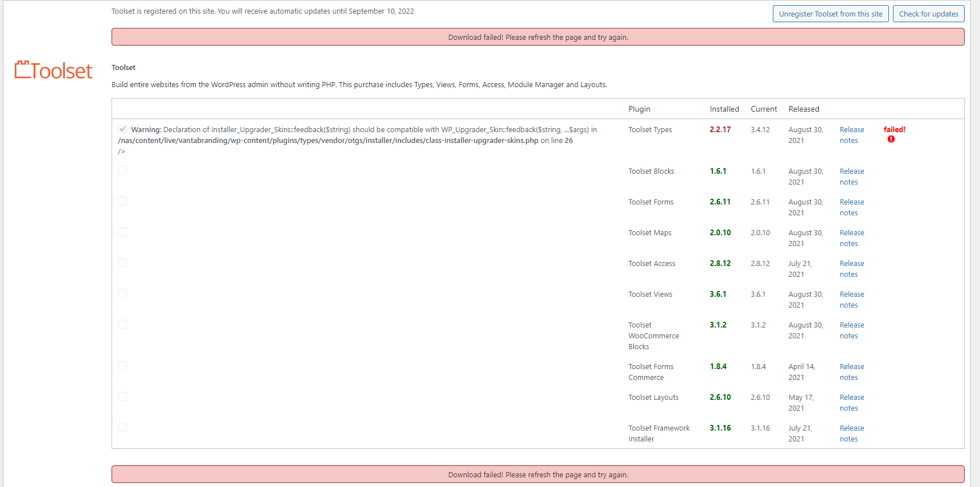Open Release notes for Toolset Forms
Screen dimensions: 980x487
pyautogui.click(x=851, y=207)
